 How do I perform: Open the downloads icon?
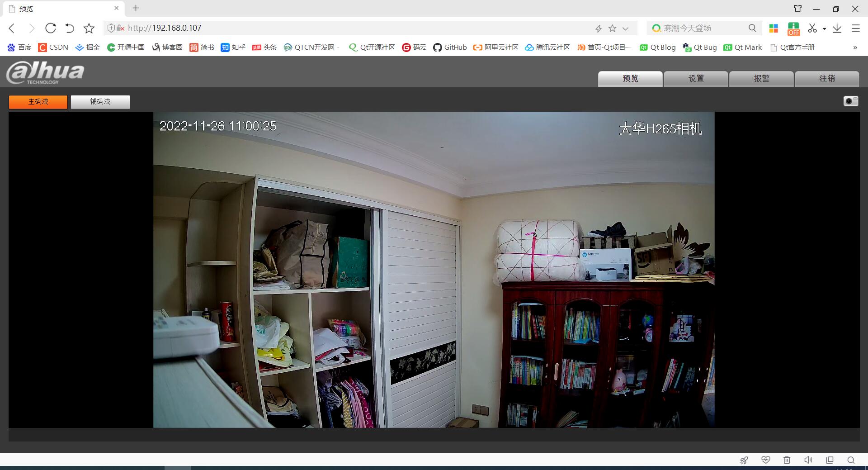837,28
